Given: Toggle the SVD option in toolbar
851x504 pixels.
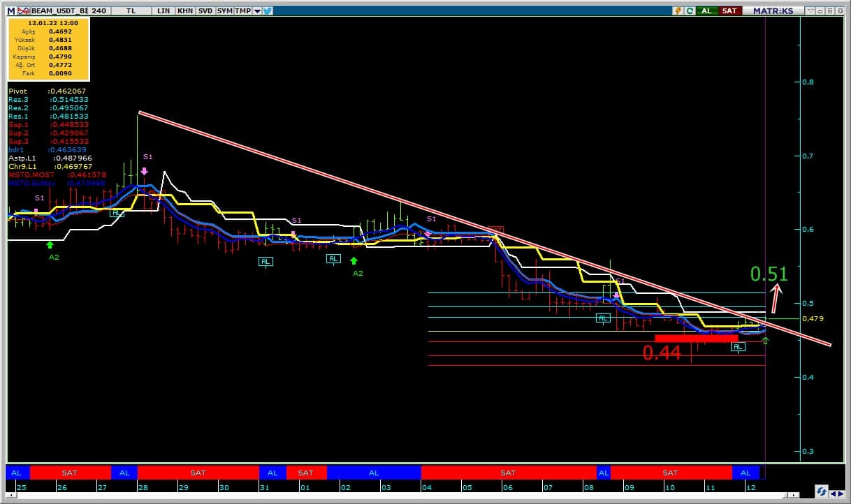Looking at the screenshot, I should pyautogui.click(x=205, y=10).
